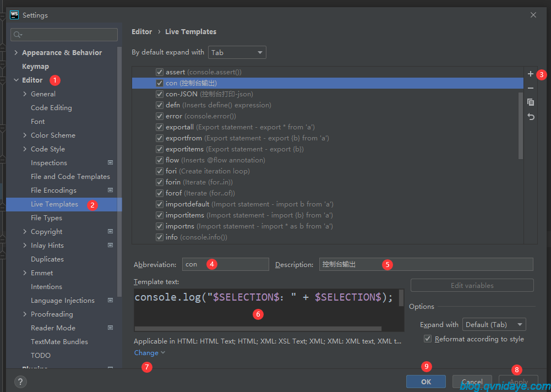Click the Abbreviation input field

coord(226,264)
